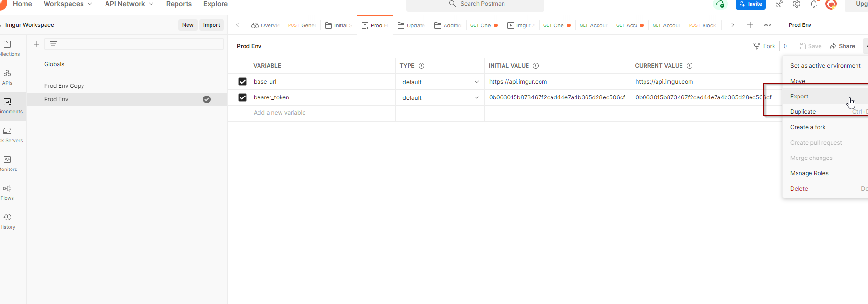Click the info icon next to CURRENT VALUE
This screenshot has height=304, width=868.
pyautogui.click(x=690, y=66)
